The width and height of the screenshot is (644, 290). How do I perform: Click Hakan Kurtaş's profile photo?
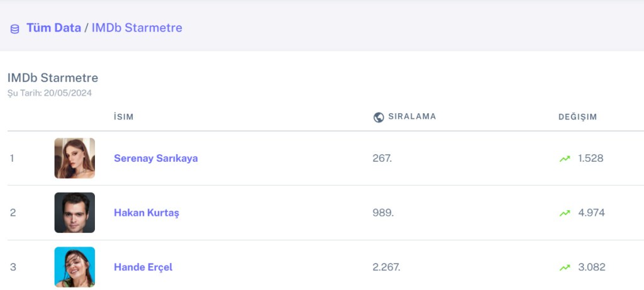click(x=74, y=213)
